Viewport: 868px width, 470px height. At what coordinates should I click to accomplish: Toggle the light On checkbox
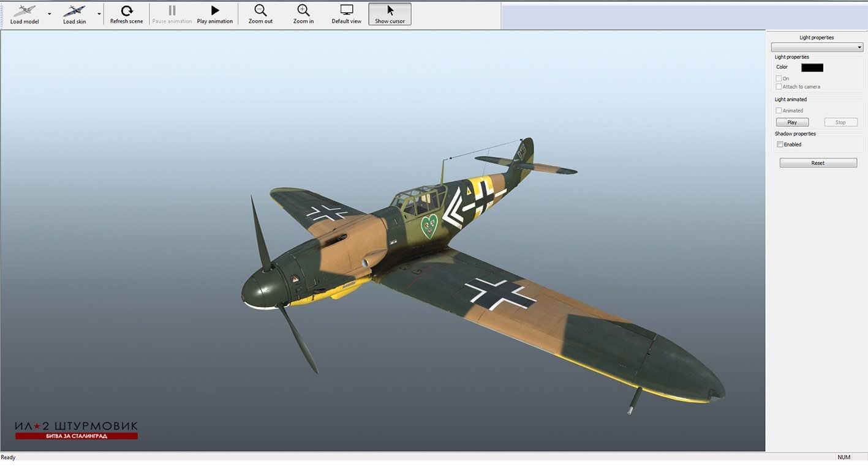pos(779,78)
